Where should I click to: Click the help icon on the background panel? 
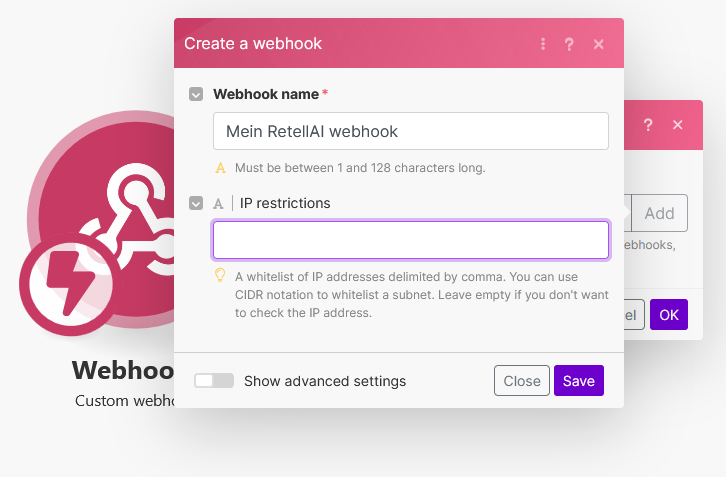(648, 125)
